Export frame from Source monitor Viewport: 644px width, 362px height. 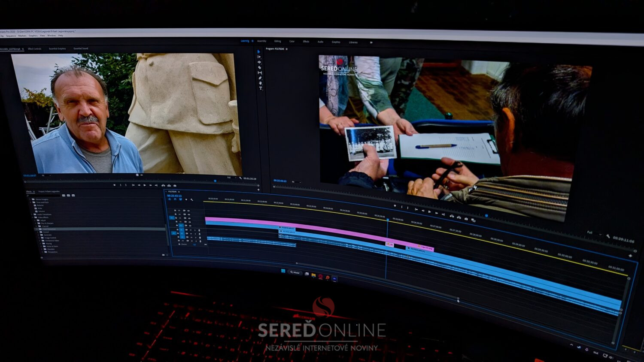pos(175,186)
